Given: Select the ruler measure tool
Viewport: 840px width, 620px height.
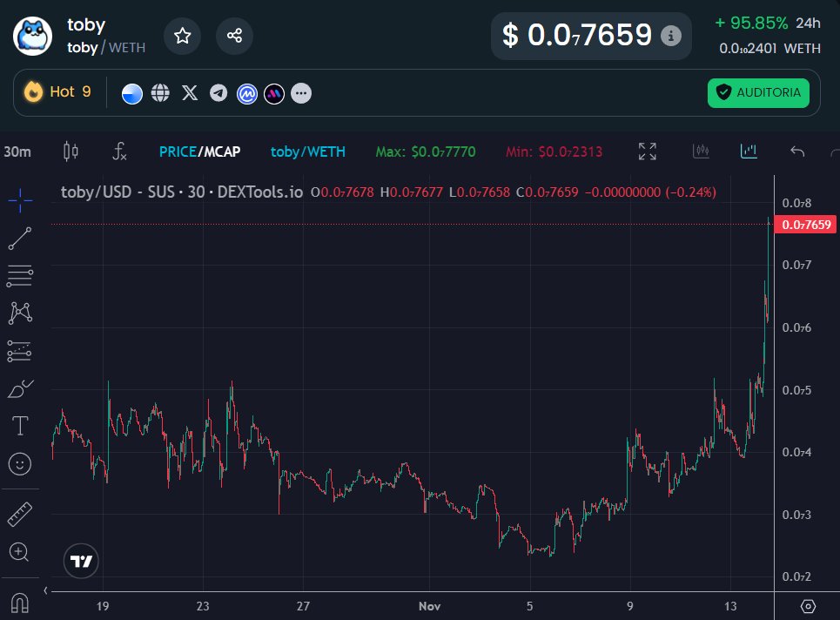Looking at the screenshot, I should click(x=20, y=515).
